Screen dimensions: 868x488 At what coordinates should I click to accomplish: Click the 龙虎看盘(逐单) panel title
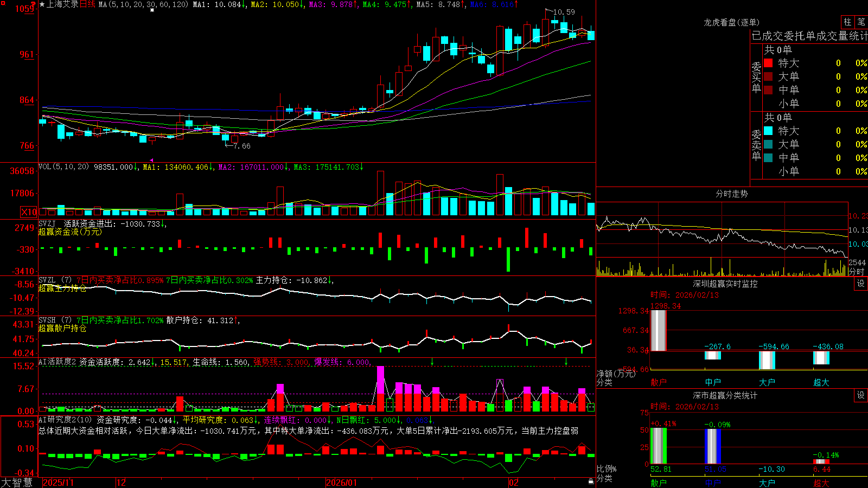tap(731, 22)
